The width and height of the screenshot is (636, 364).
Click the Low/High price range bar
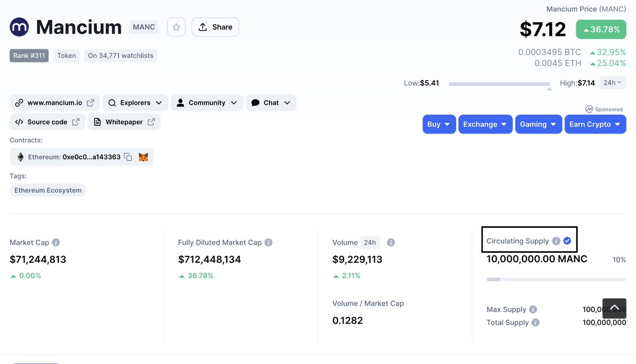tap(499, 84)
